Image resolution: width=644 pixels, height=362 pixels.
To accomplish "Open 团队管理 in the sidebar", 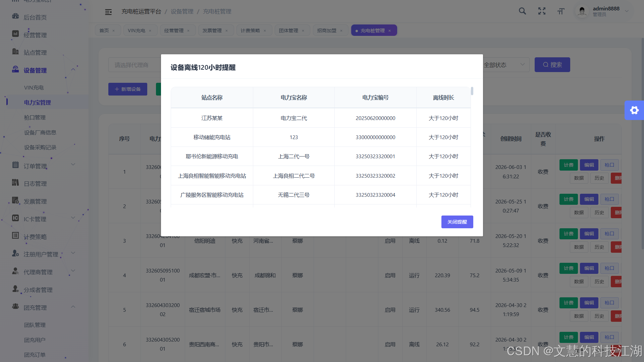I will click(x=35, y=325).
